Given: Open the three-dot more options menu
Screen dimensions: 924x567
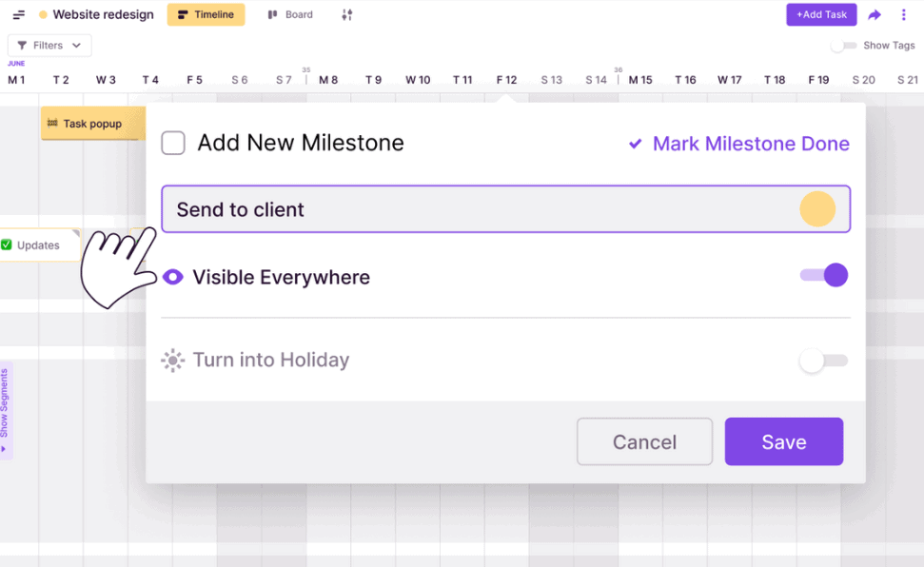Looking at the screenshot, I should click(x=903, y=15).
